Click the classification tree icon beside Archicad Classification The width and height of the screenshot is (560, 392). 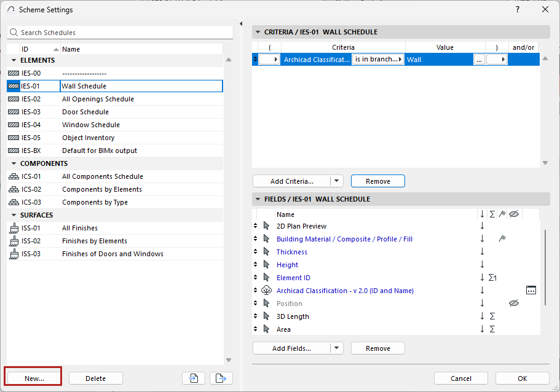click(266, 291)
